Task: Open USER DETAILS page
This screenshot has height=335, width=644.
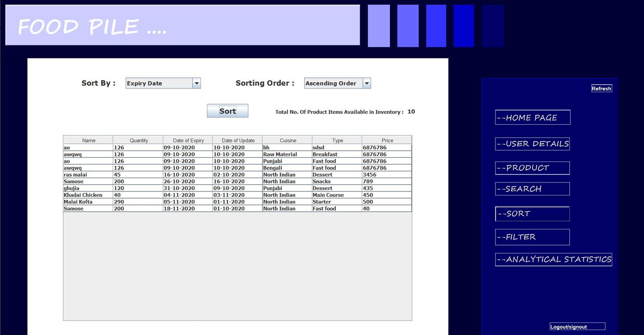Action: click(532, 144)
